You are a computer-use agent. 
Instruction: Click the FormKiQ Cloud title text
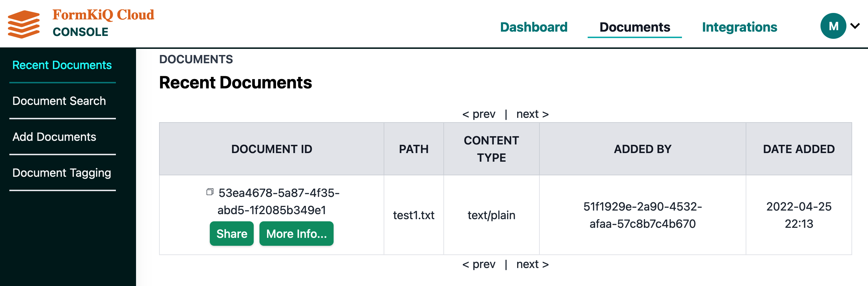coord(103,15)
